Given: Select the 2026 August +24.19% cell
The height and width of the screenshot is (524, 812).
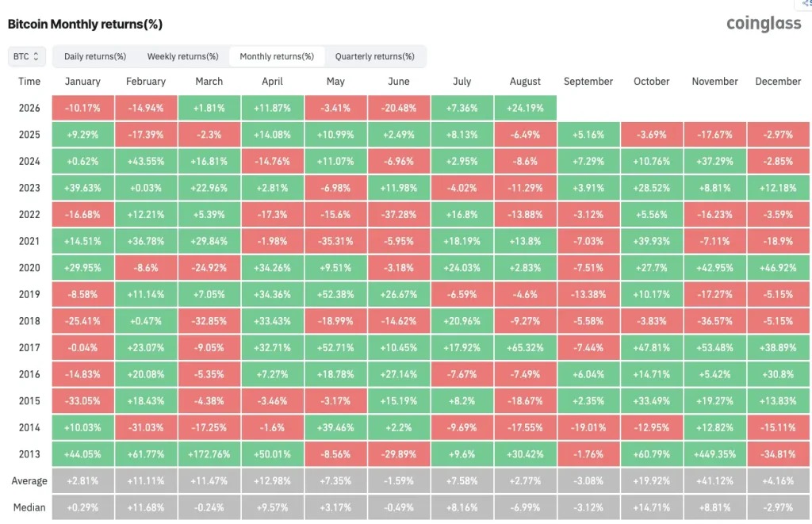Looking at the screenshot, I should pos(525,109).
